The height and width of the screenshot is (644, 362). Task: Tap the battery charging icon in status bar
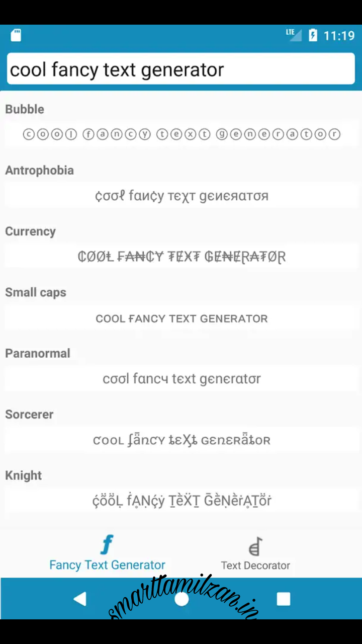[x=313, y=35]
